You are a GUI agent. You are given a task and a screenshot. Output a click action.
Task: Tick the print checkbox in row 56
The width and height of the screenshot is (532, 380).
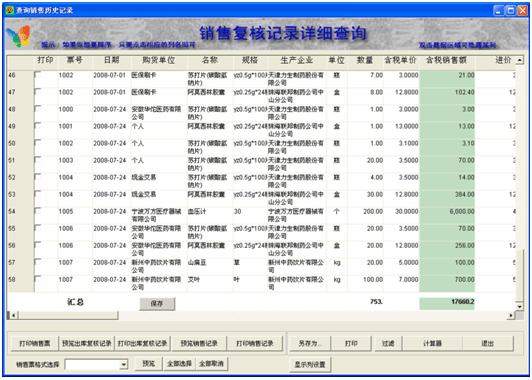pyautogui.click(x=38, y=245)
